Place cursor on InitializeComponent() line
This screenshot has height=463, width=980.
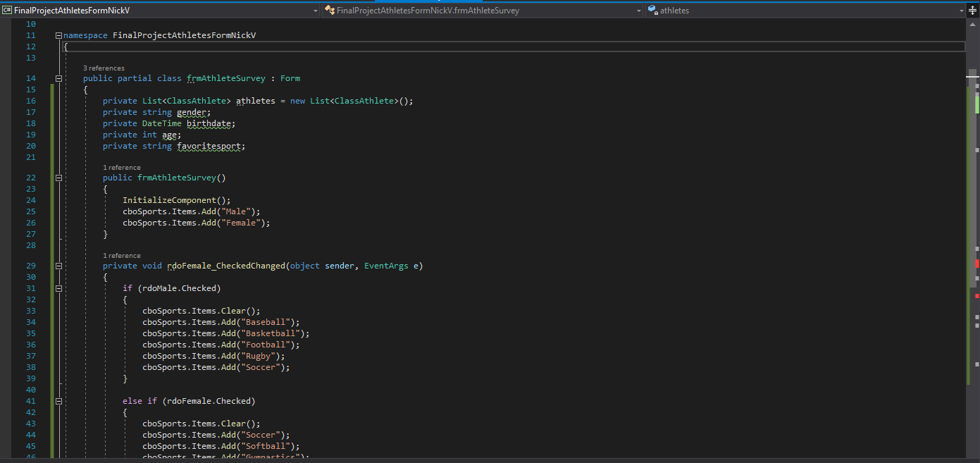(x=176, y=200)
